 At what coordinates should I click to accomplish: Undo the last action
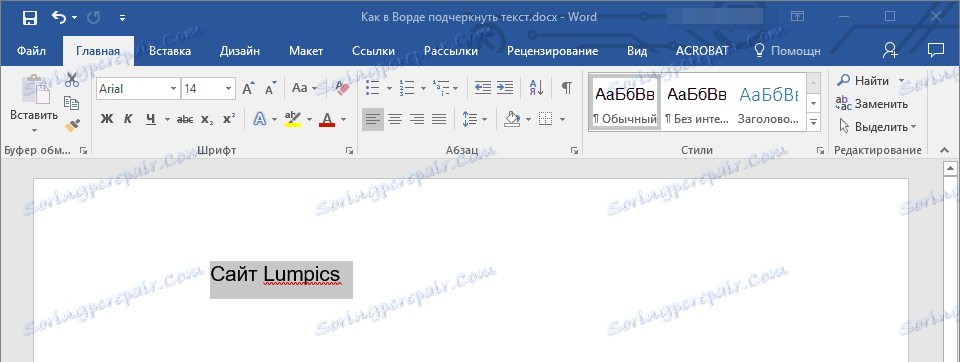(x=59, y=18)
